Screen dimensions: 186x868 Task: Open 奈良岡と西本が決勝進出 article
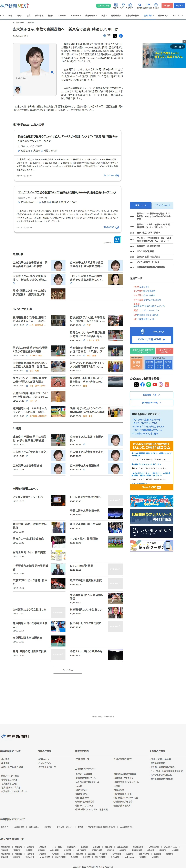(x=27, y=638)
